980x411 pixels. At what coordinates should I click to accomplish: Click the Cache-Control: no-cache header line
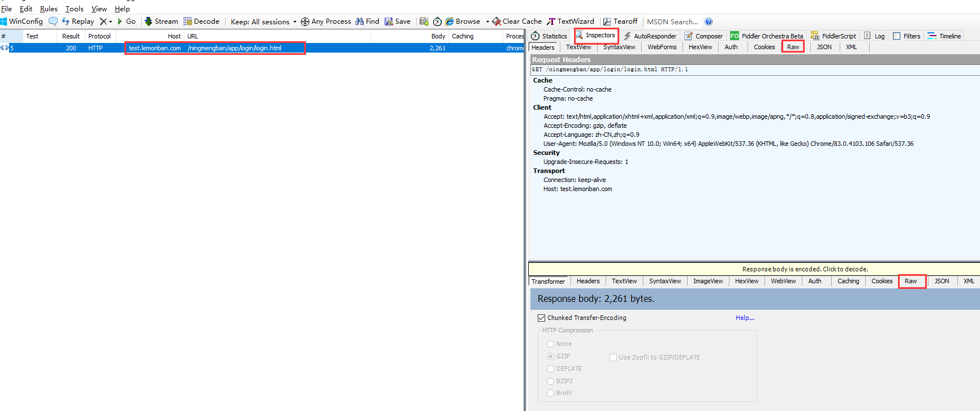click(577, 89)
